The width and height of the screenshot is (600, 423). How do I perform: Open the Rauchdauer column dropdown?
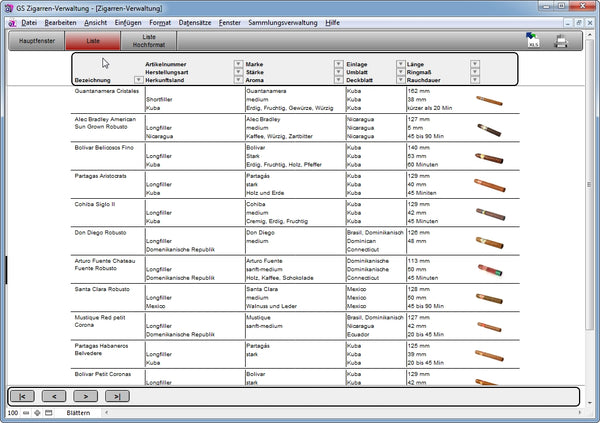pyautogui.click(x=474, y=80)
